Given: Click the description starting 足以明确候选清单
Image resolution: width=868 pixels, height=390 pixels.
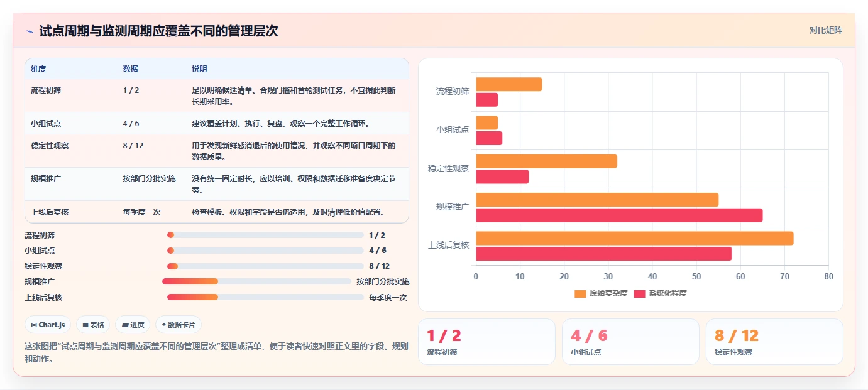Looking at the screenshot, I should tap(294, 96).
